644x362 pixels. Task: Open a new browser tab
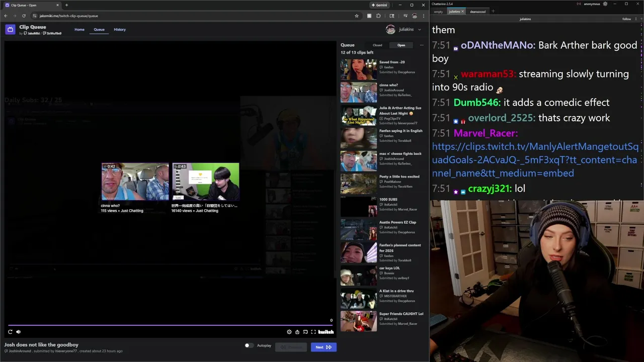(66, 5)
